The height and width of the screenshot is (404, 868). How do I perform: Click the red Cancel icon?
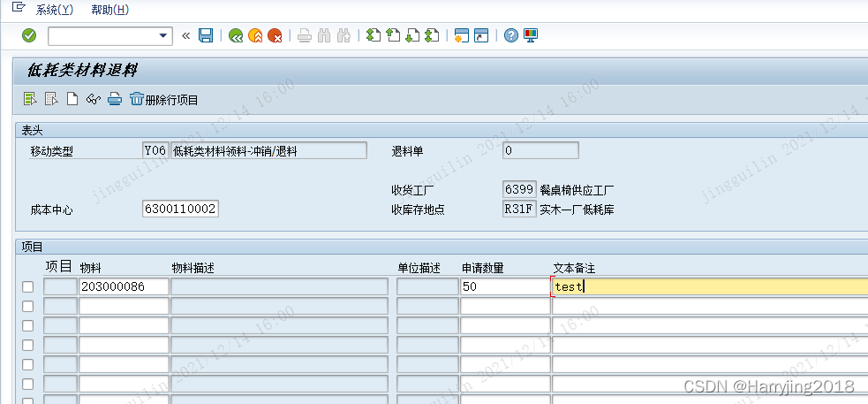(275, 36)
